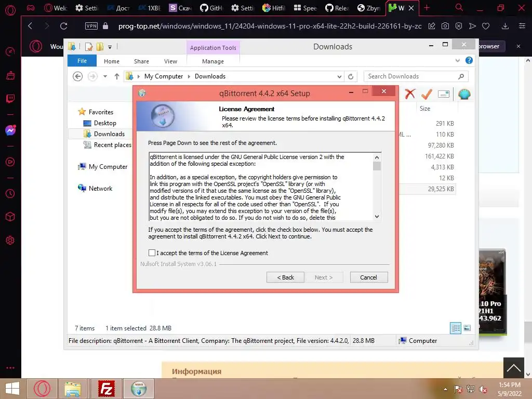Viewport: 532px width, 399px height.
Task: Open Messenger in Opera sidebar
Action: (10, 130)
